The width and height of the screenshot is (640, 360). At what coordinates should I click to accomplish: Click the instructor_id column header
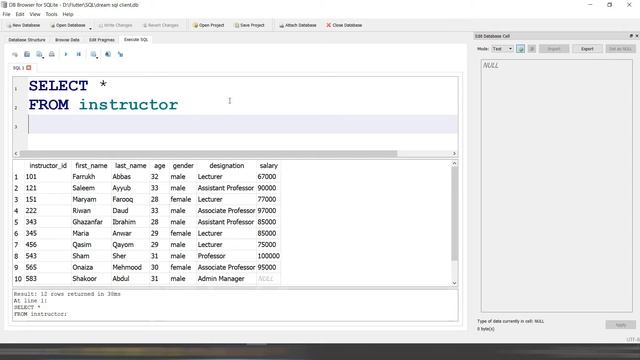coord(48,166)
